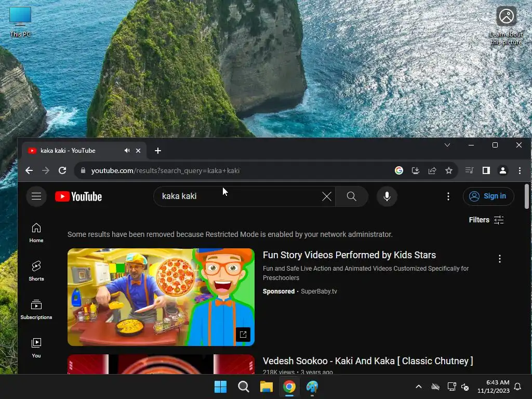Close the kaka kaki - YouTube tab

(x=138, y=151)
